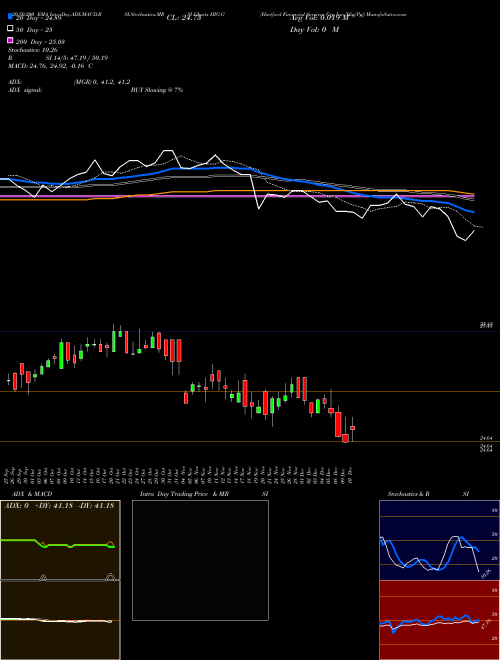Click the white 50 Day legend swatch
Image resolution: width=500 pixels, height=660 pixels.
point(10,29)
